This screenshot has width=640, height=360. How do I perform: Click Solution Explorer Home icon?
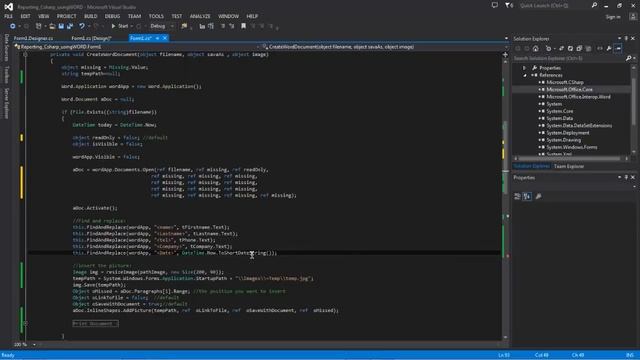[536, 49]
